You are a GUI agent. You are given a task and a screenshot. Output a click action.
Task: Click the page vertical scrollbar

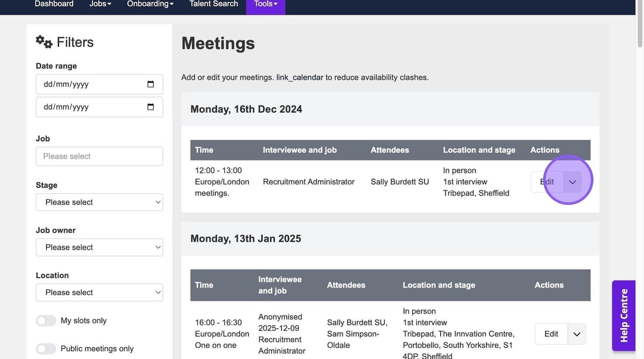click(639, 176)
